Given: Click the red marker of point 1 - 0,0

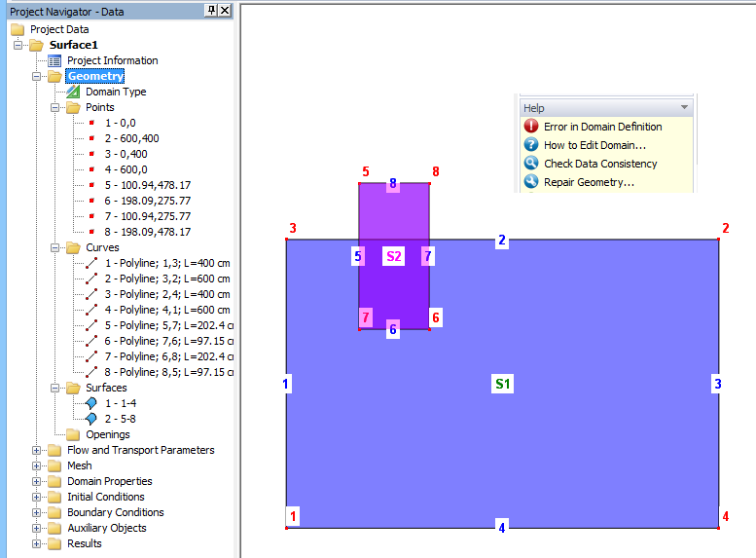Looking at the screenshot, I should [91, 123].
